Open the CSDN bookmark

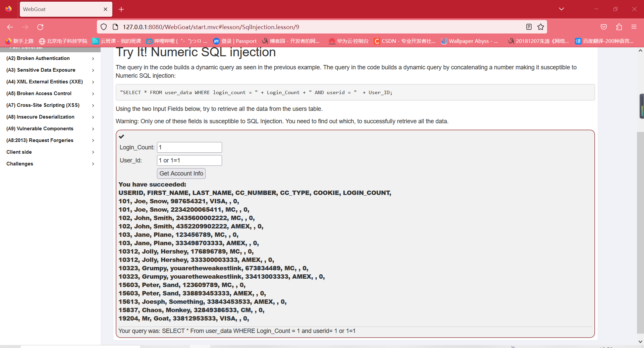(405, 41)
